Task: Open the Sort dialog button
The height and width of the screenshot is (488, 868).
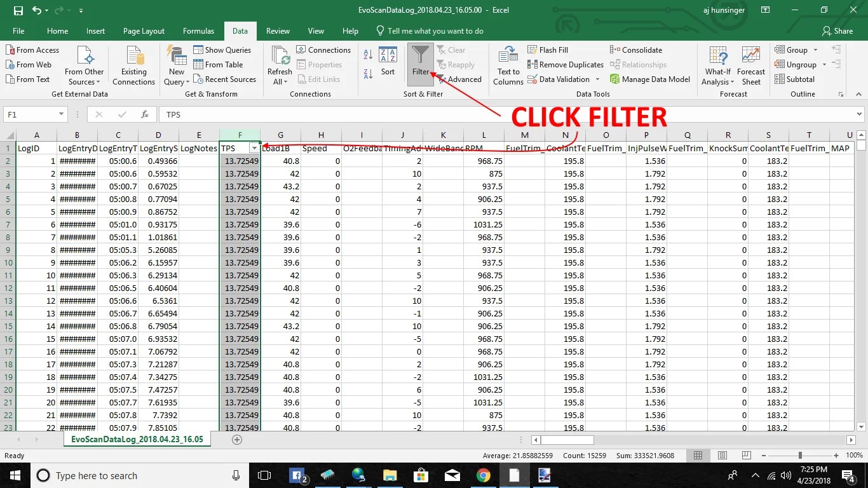Action: click(388, 62)
